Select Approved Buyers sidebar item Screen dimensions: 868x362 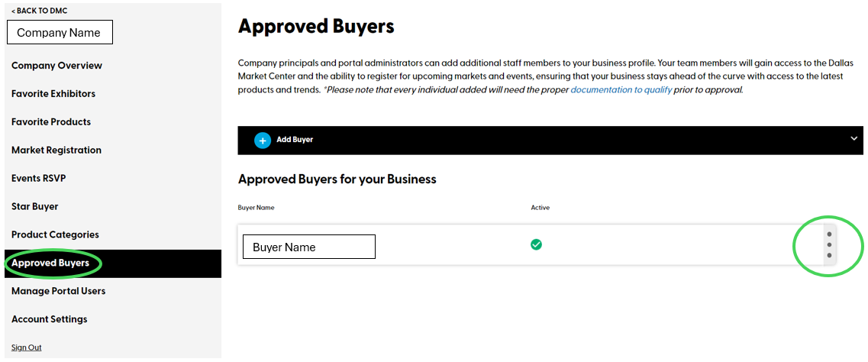tap(50, 263)
